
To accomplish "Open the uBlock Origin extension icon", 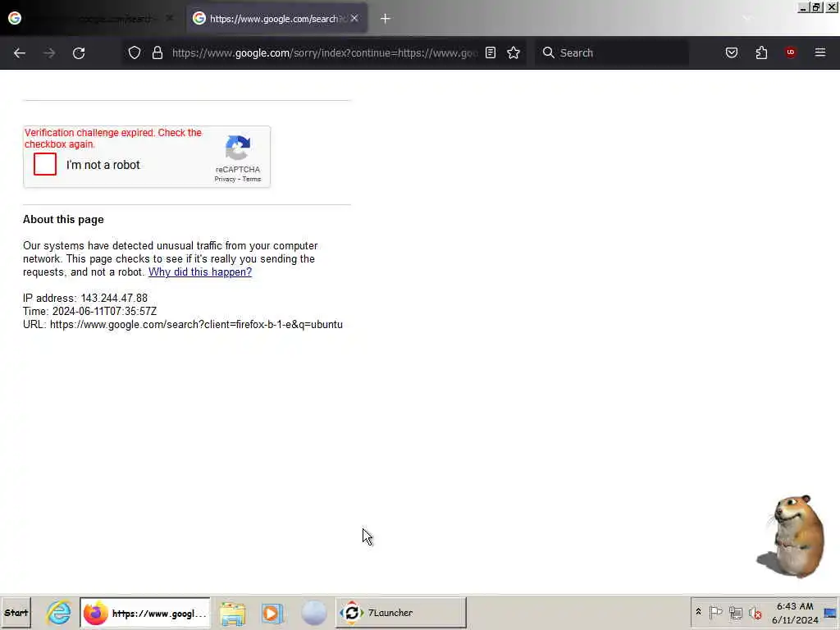I will click(x=791, y=52).
